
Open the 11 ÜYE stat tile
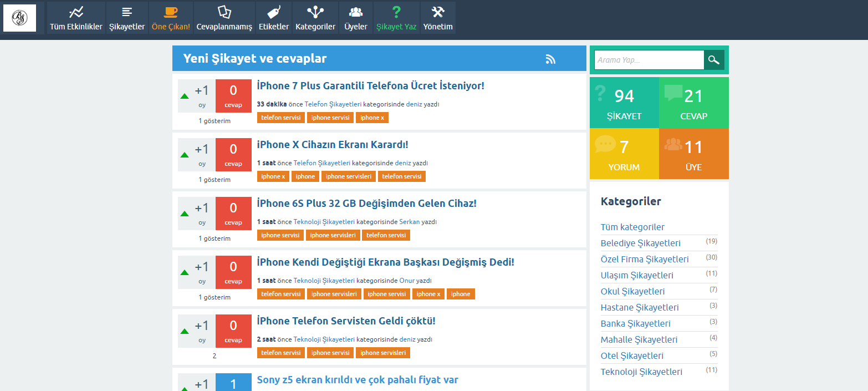pos(694,154)
